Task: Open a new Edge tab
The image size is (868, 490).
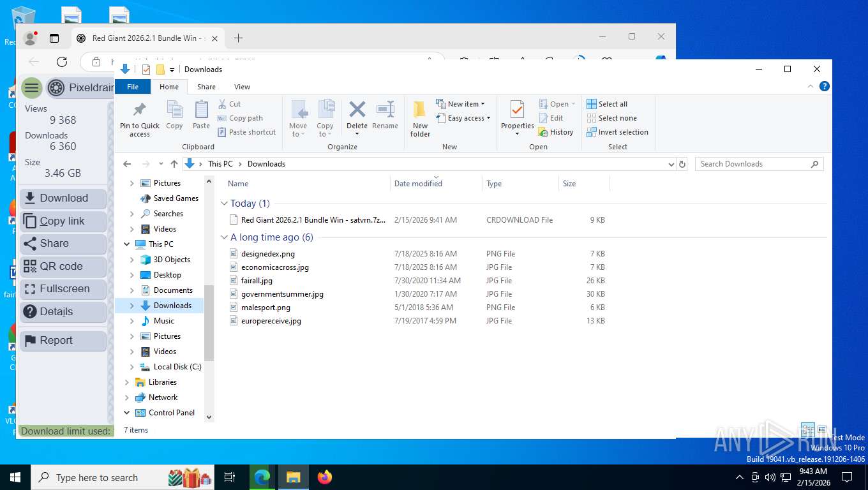Action: (238, 38)
